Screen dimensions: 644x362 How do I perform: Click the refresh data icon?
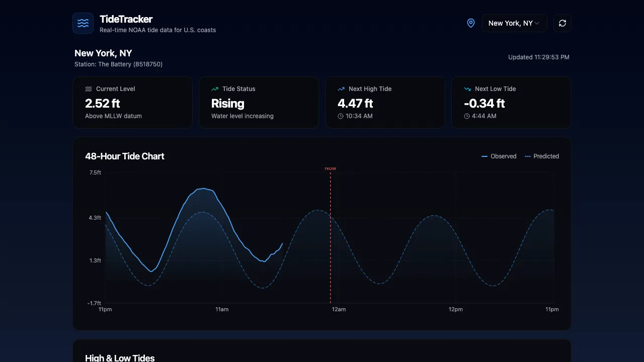point(562,23)
